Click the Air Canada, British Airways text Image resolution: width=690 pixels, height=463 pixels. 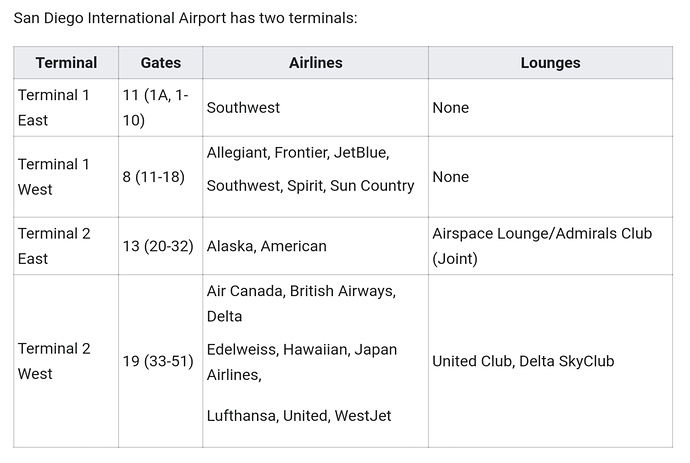(x=301, y=291)
